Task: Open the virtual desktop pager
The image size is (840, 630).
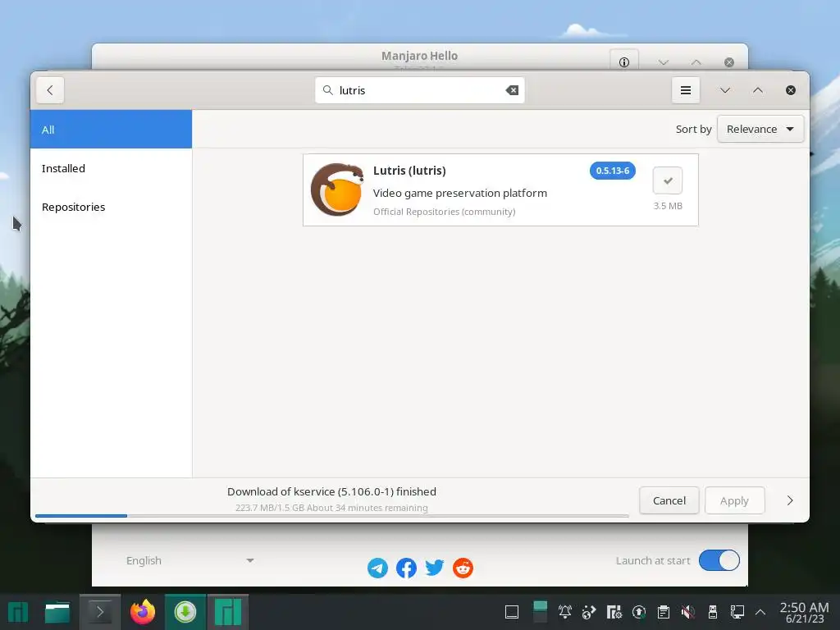Action: coord(541,612)
